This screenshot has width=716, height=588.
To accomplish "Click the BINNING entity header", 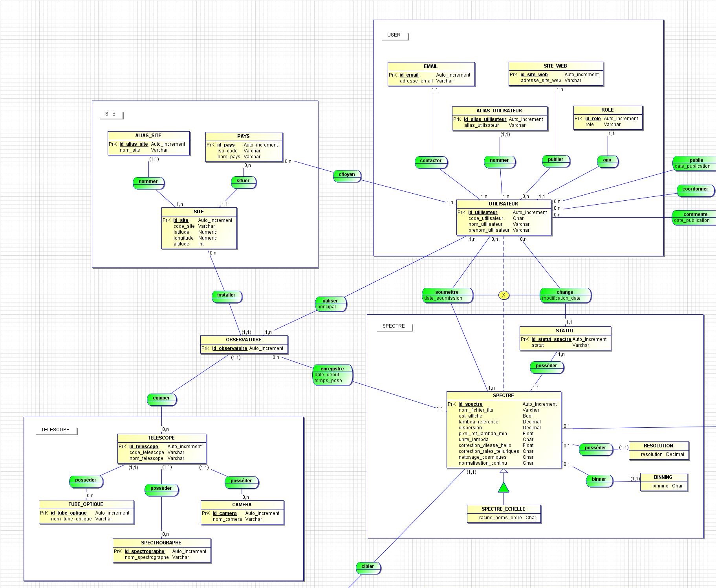I will coord(663,477).
